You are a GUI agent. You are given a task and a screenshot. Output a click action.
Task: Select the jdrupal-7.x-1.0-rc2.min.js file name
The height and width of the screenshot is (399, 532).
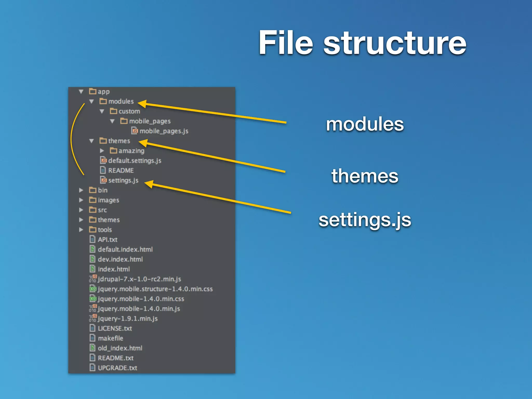(x=139, y=279)
